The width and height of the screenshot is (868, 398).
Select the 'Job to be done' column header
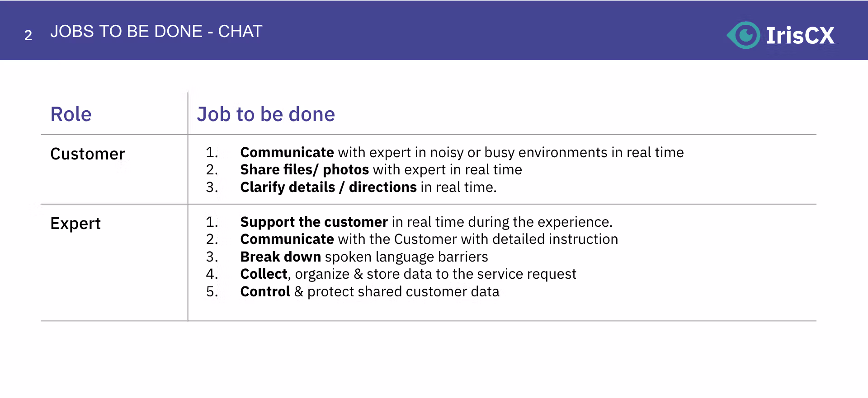266,114
